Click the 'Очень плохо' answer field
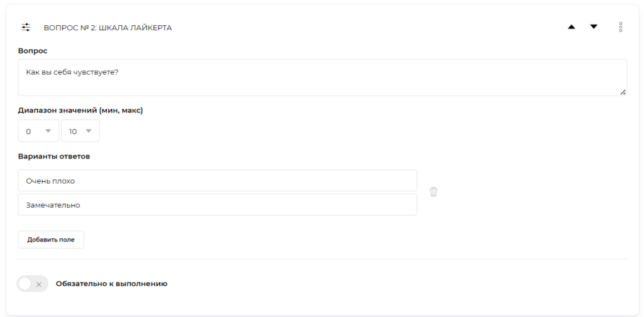This screenshot has width=644, height=317. pyautogui.click(x=217, y=181)
